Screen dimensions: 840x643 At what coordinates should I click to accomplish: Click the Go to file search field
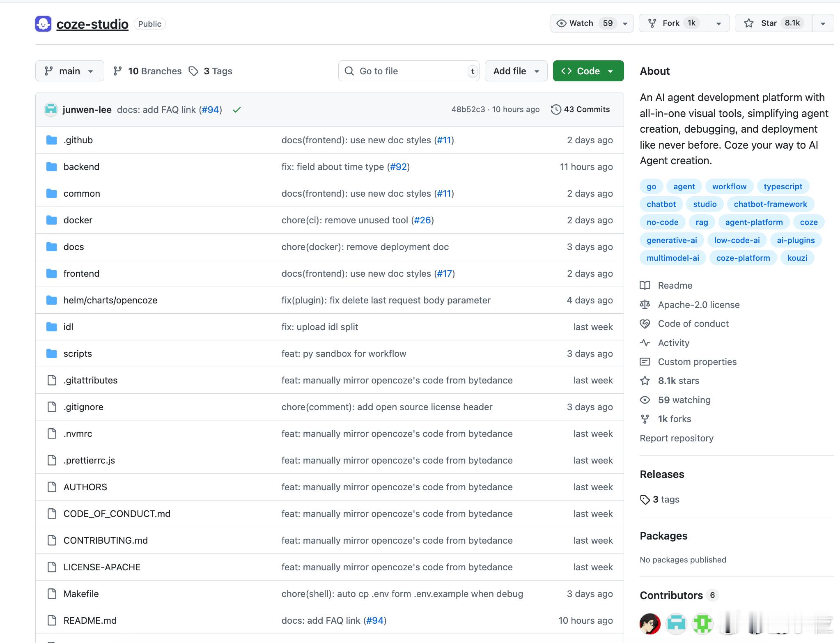coord(409,71)
